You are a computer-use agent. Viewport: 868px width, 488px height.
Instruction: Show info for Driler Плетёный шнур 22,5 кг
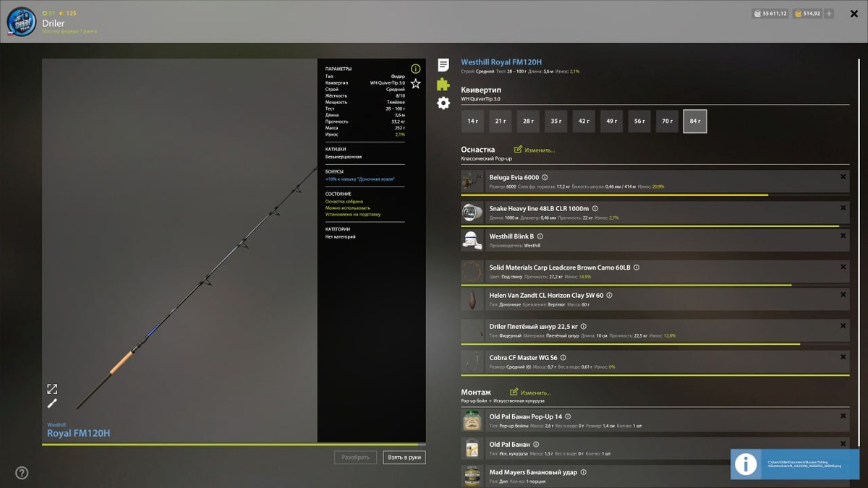pos(583,327)
